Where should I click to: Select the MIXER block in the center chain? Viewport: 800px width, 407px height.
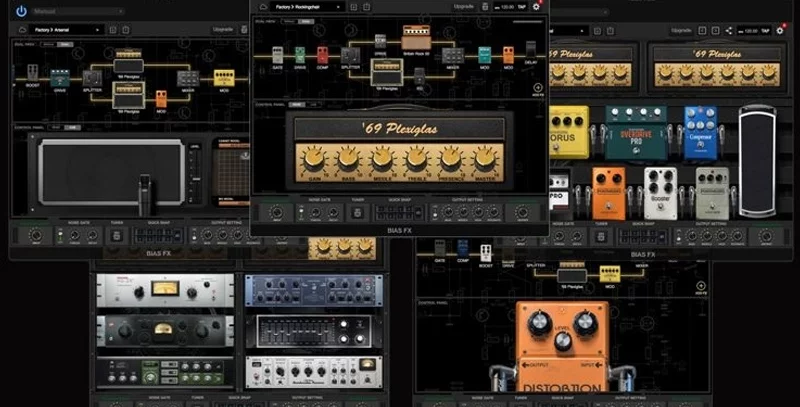click(453, 55)
